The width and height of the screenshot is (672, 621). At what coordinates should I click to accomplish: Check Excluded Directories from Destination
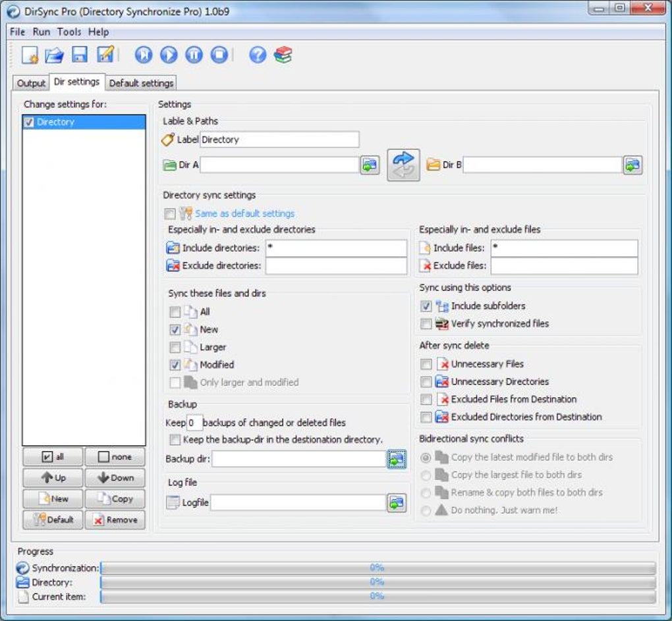click(x=426, y=417)
